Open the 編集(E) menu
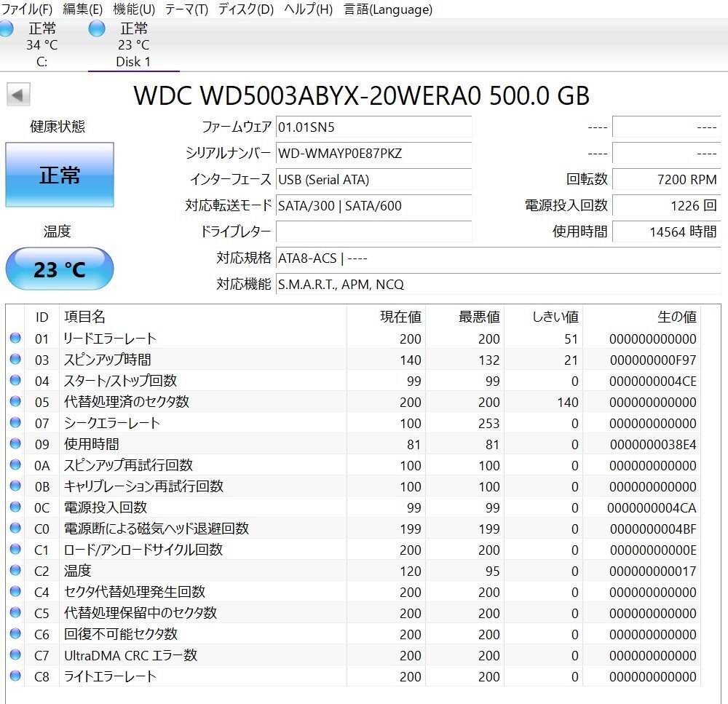 (83, 9)
